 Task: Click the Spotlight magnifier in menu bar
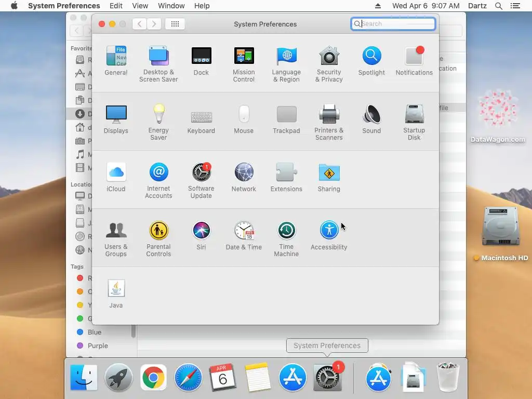pyautogui.click(x=499, y=6)
